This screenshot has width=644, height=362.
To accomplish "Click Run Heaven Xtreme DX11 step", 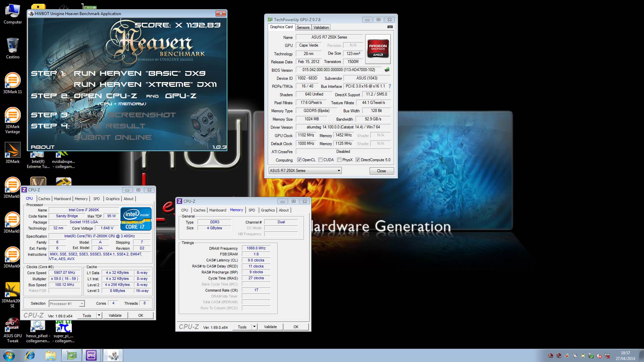I will point(145,84).
